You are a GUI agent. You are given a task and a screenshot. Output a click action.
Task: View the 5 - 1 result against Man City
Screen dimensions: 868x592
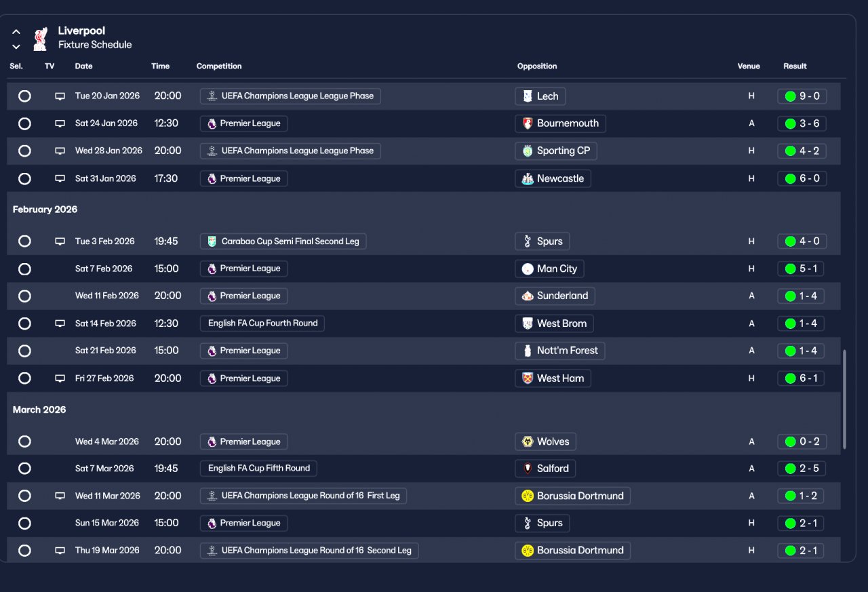click(x=802, y=269)
